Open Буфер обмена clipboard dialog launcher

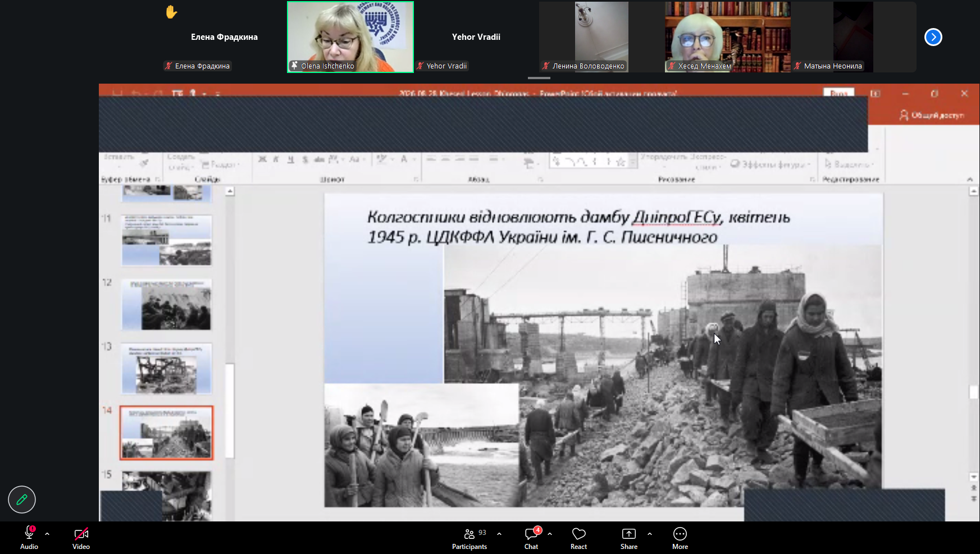coord(158,180)
